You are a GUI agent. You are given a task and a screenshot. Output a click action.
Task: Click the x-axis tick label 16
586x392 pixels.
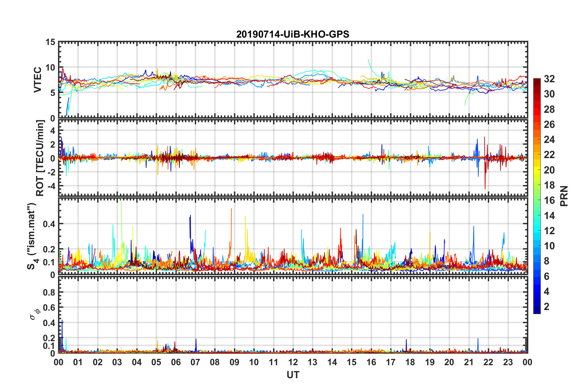pos(371,362)
